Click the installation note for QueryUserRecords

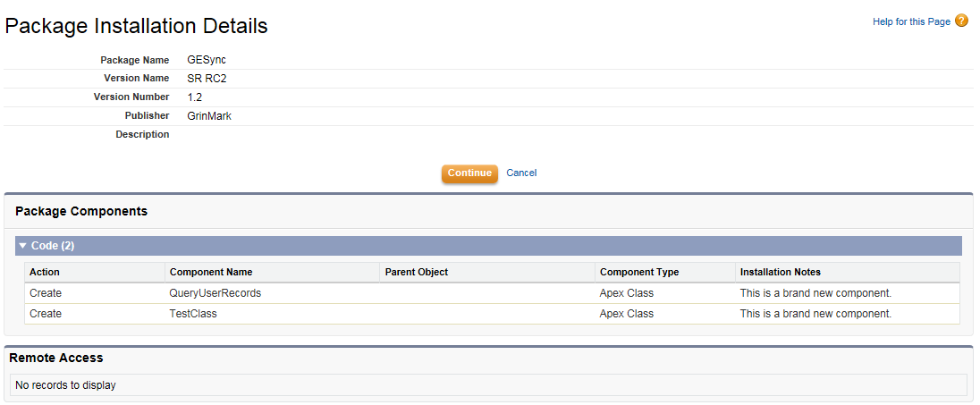coord(815,293)
